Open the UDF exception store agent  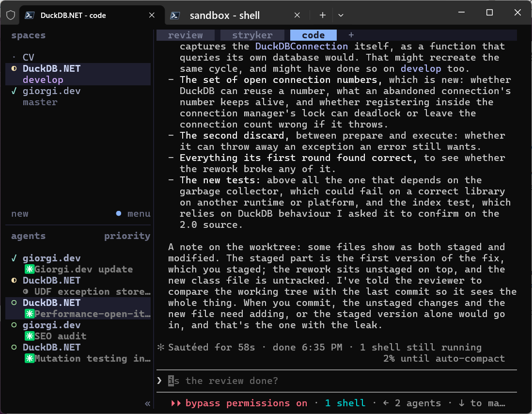click(x=92, y=292)
